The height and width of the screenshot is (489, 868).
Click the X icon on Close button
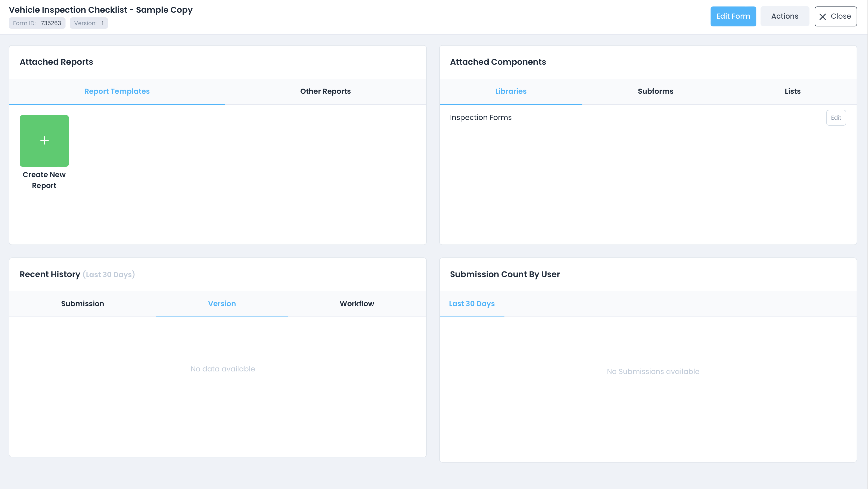click(822, 17)
